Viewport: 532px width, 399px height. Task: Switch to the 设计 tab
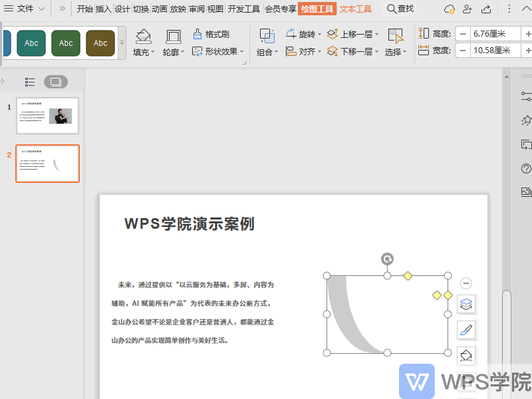(122, 9)
